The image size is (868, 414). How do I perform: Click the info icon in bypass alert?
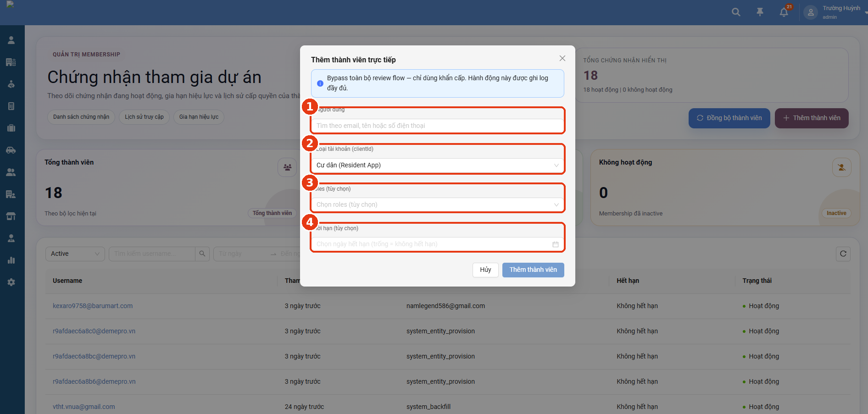tap(320, 83)
